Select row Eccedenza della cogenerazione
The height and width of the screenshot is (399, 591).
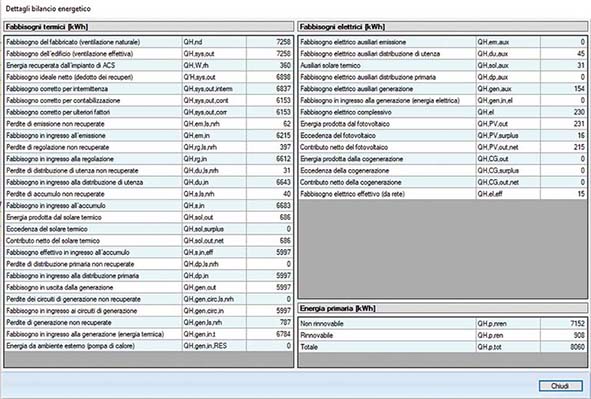[x=442, y=170]
